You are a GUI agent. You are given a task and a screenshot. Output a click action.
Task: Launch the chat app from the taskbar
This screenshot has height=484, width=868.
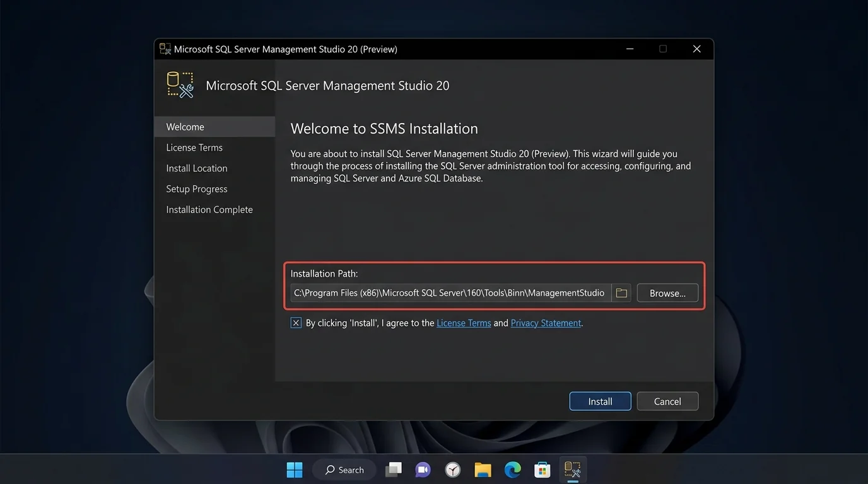point(423,470)
